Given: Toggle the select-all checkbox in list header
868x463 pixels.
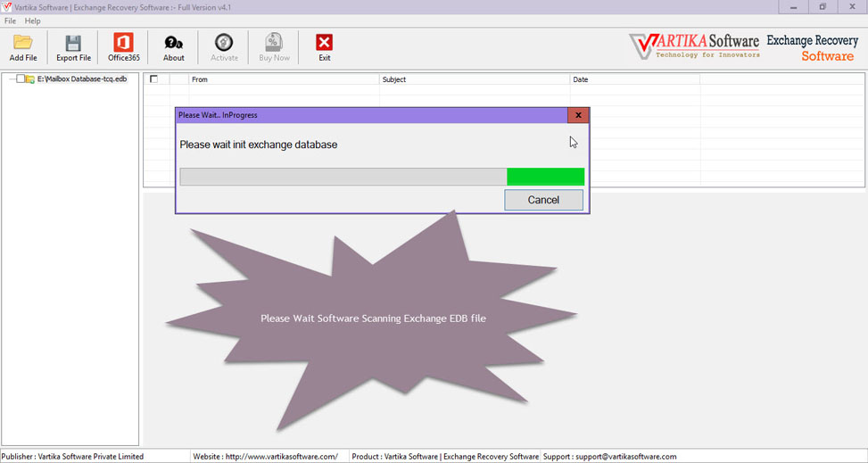Looking at the screenshot, I should click(x=154, y=79).
